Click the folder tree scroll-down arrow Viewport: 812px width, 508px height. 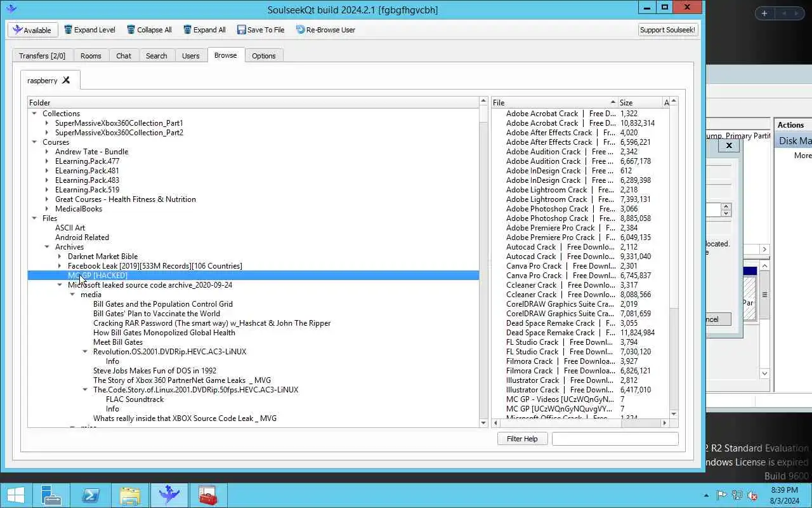483,423
